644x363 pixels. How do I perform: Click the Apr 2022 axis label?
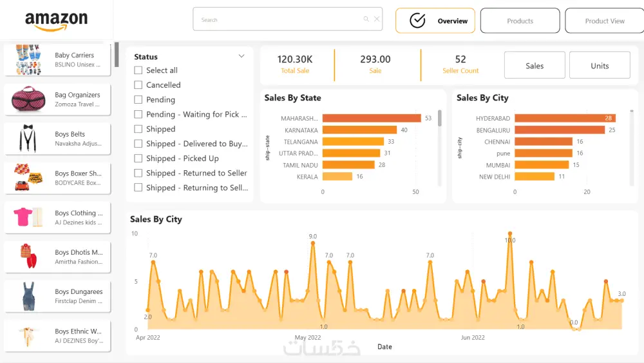148,337
